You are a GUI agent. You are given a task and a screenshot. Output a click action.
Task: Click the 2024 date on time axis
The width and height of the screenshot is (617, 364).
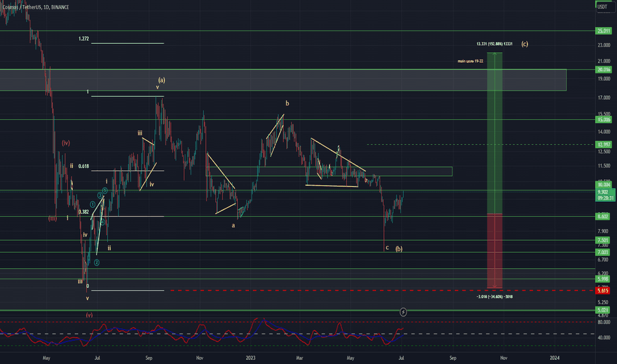pos(554,357)
